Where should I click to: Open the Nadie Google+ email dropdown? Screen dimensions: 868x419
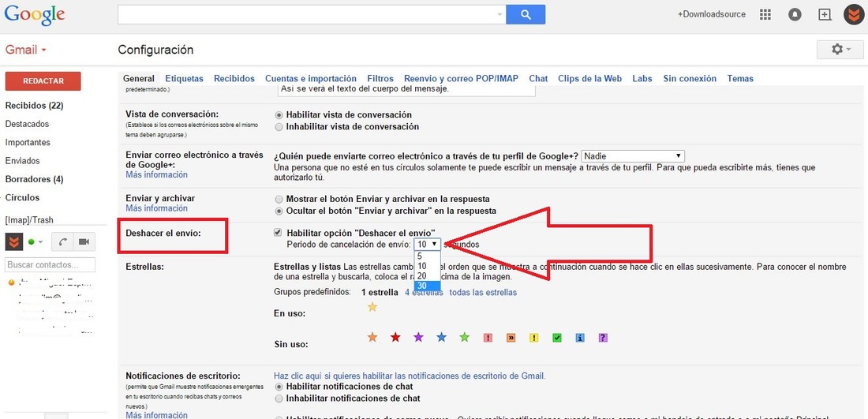pos(634,156)
